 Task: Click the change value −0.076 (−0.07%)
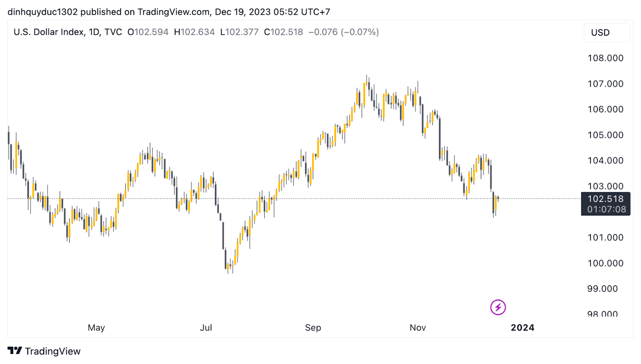tap(344, 32)
